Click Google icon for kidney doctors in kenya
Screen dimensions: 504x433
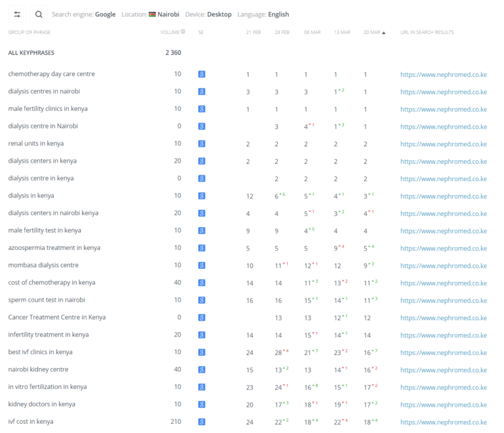(x=201, y=404)
